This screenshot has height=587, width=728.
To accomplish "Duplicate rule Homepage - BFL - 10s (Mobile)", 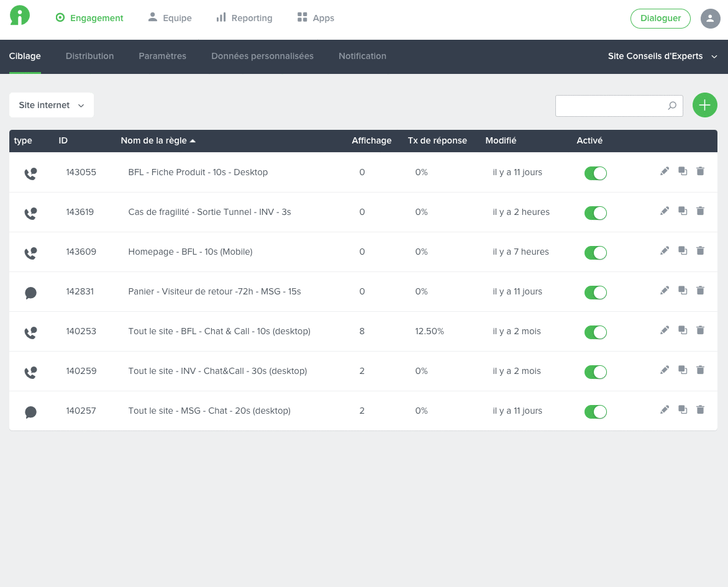I will (x=683, y=251).
